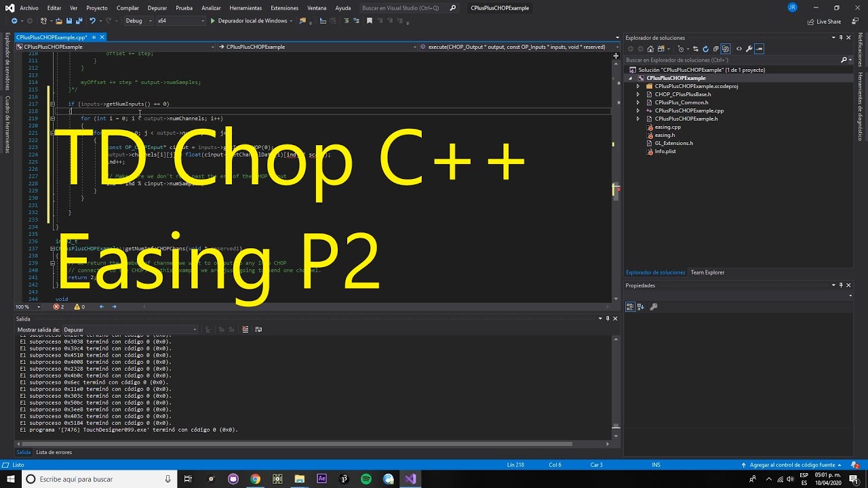Click pending changes filter clock icon
The width and height of the screenshot is (868, 488).
(682, 49)
